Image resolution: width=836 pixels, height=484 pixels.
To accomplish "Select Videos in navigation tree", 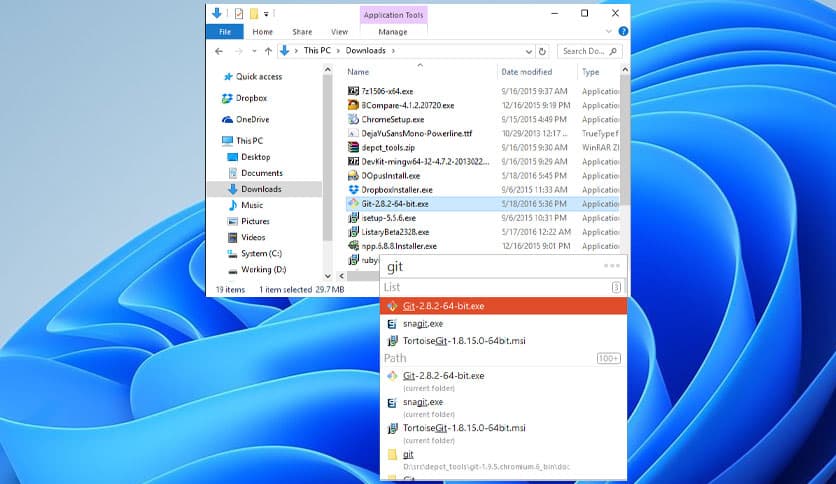I will tap(253, 237).
